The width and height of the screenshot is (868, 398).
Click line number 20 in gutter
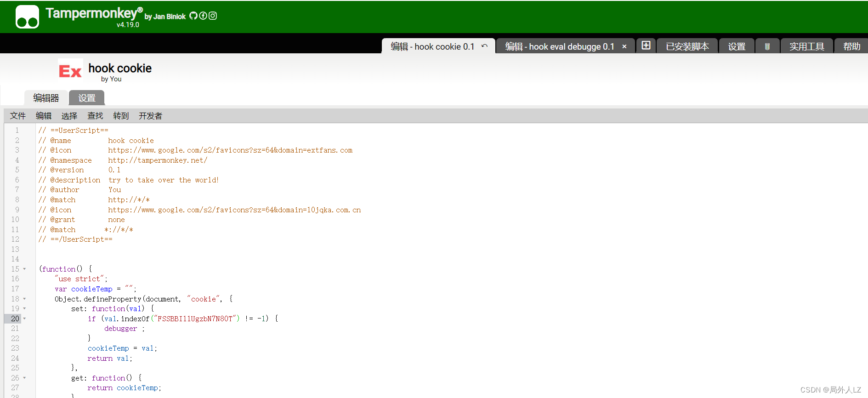pyautogui.click(x=15, y=318)
